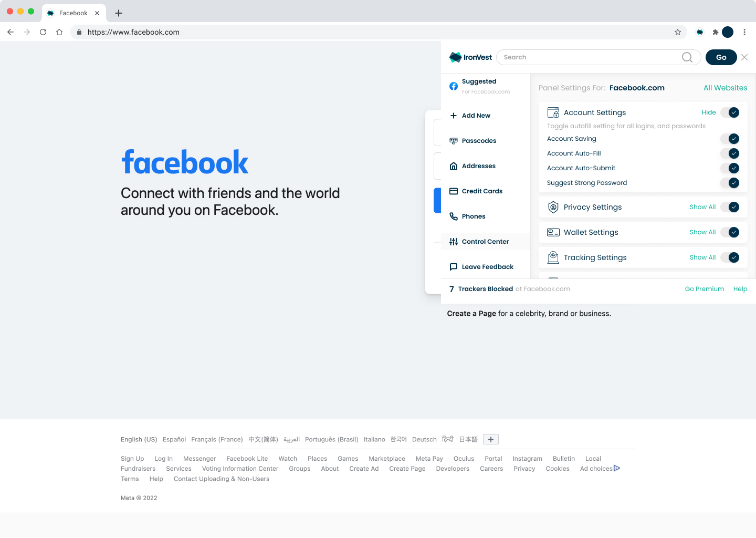Click the Create a Page link
The image size is (756, 538).
pos(471,314)
